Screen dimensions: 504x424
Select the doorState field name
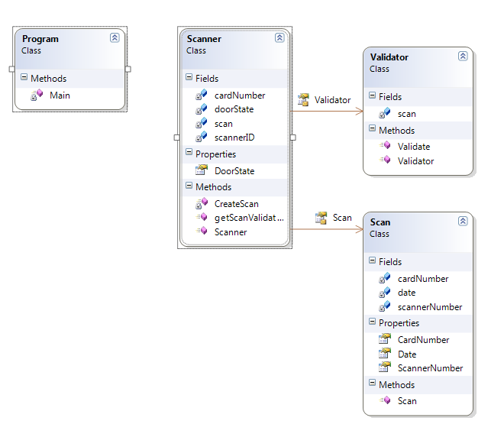[234, 109]
